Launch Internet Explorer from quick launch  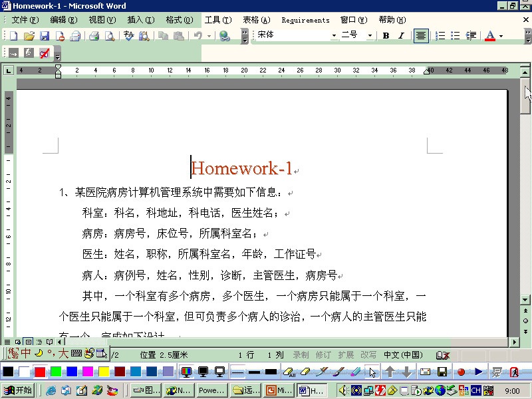point(51,390)
